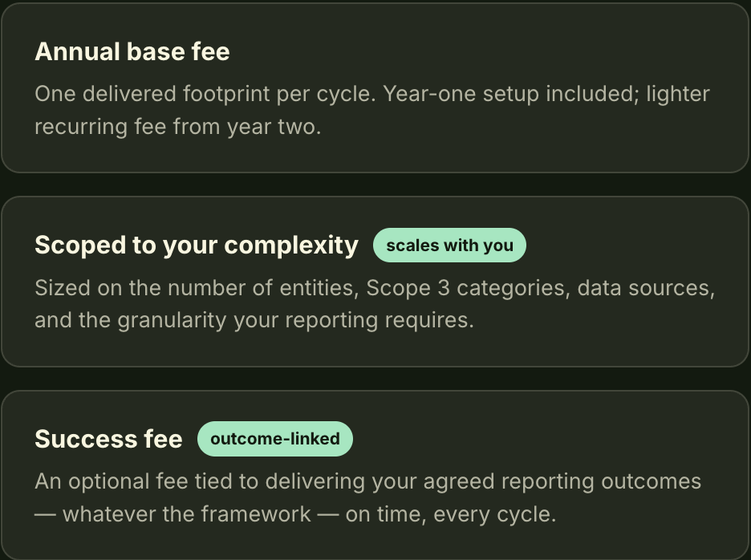Click the Scoped to your complexity description text
Screen dimensions: 751x560
(x=375, y=304)
